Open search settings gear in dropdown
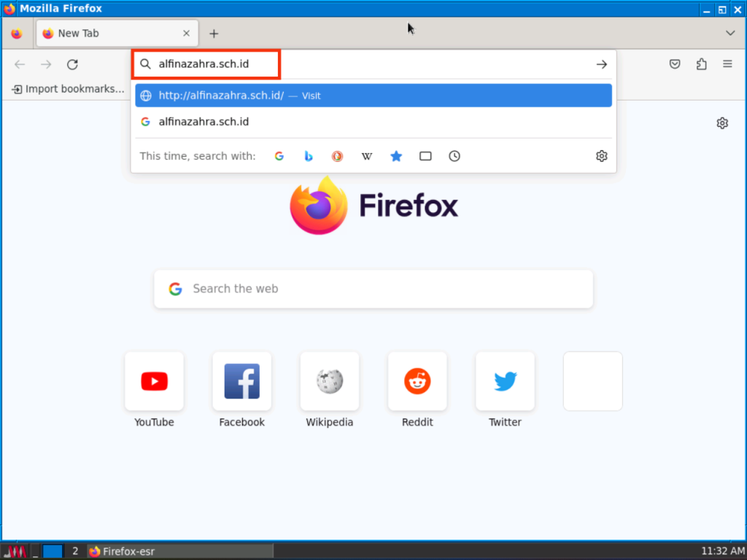747x560 pixels. point(601,156)
